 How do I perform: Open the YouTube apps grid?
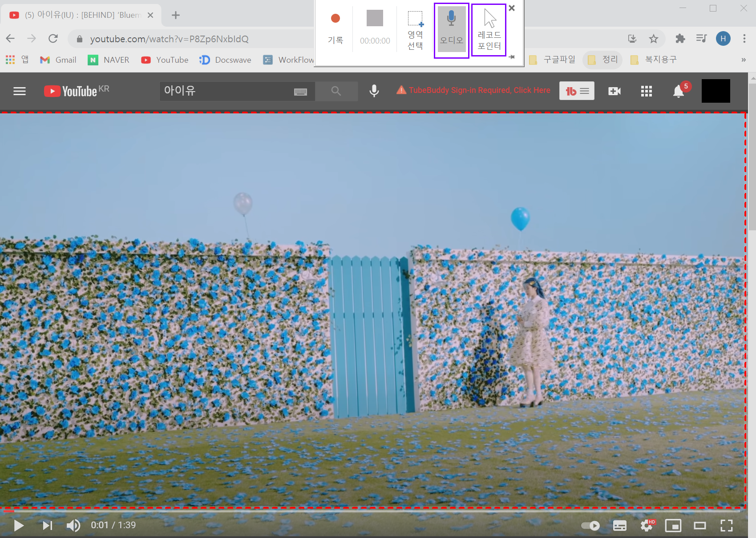(647, 91)
